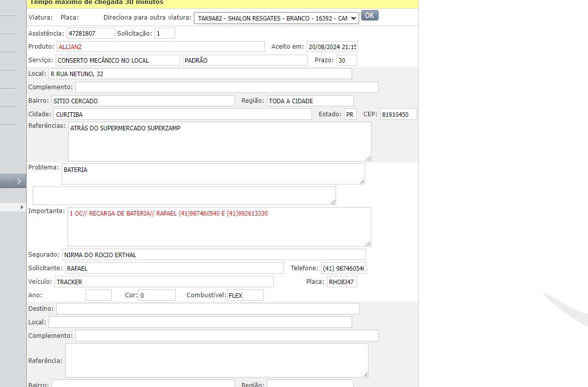Screen dimensions: 588x387
Task: Click the Serviço field CONSERTO MECÂNICO NO LOCAL
Action: coord(118,61)
